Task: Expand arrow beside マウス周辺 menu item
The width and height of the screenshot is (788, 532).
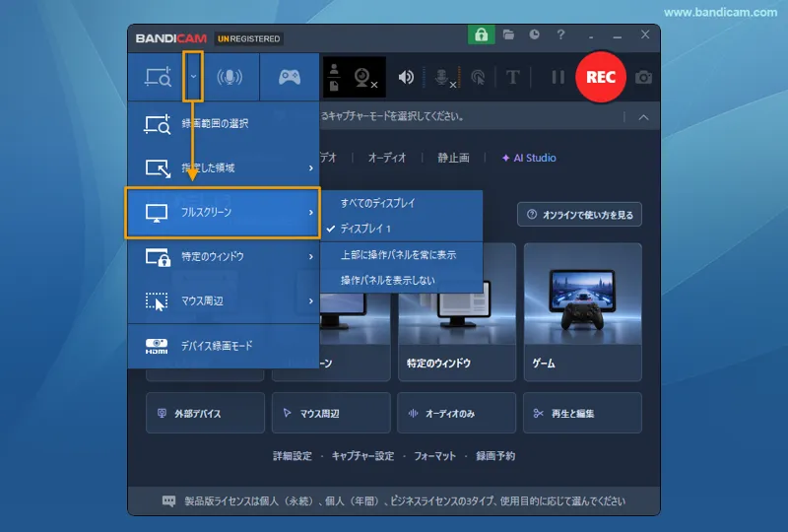Action: (311, 300)
